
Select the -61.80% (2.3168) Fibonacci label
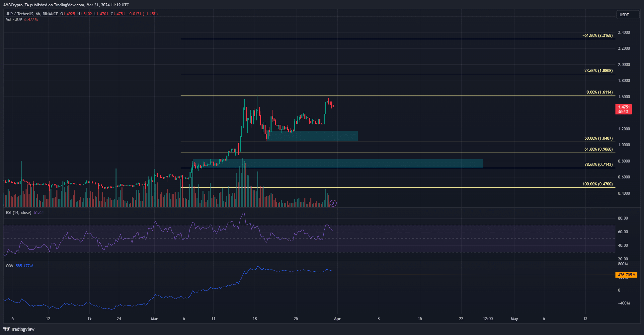pyautogui.click(x=598, y=35)
